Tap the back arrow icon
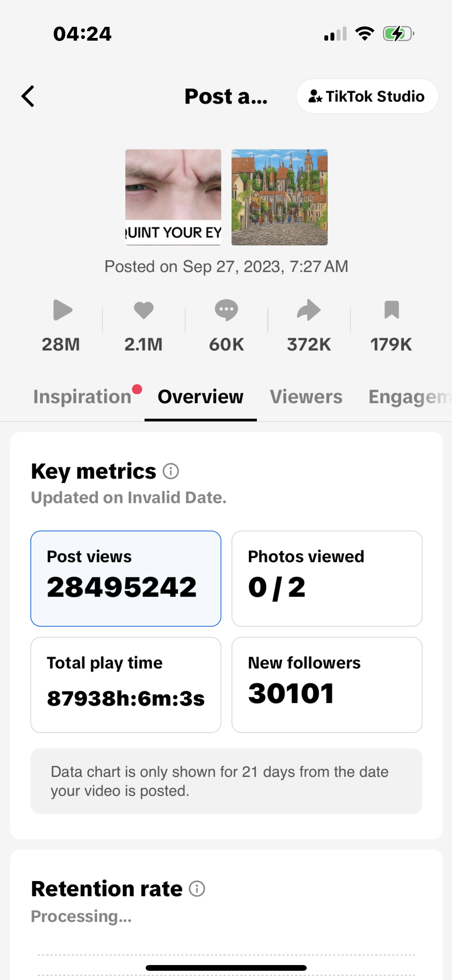Viewport: 452px width, 980px height. [x=28, y=96]
